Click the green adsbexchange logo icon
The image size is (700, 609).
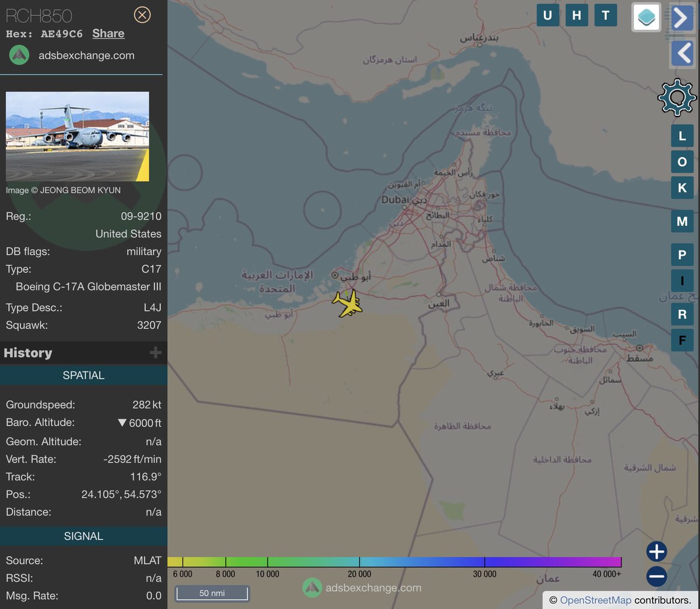point(19,55)
